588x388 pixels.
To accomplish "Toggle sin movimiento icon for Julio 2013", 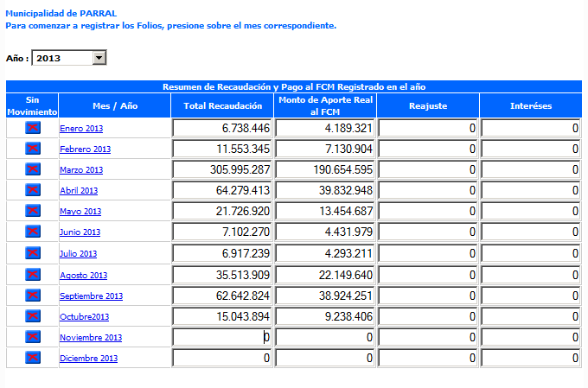I will coord(33,253).
